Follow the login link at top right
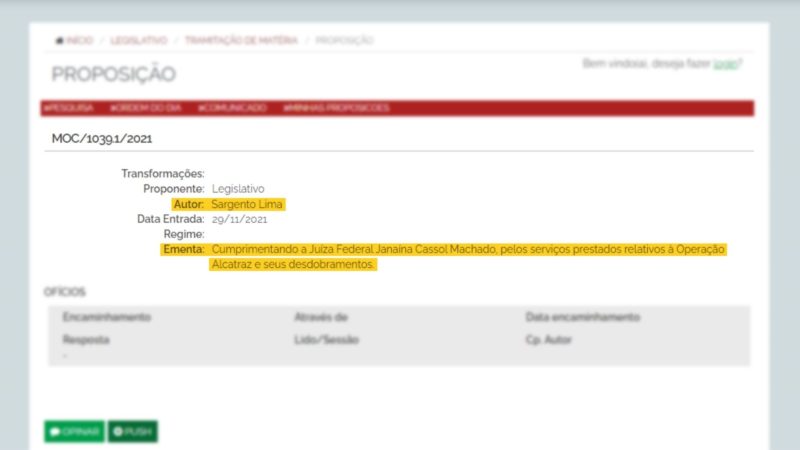This screenshot has height=450, width=800. click(x=725, y=64)
